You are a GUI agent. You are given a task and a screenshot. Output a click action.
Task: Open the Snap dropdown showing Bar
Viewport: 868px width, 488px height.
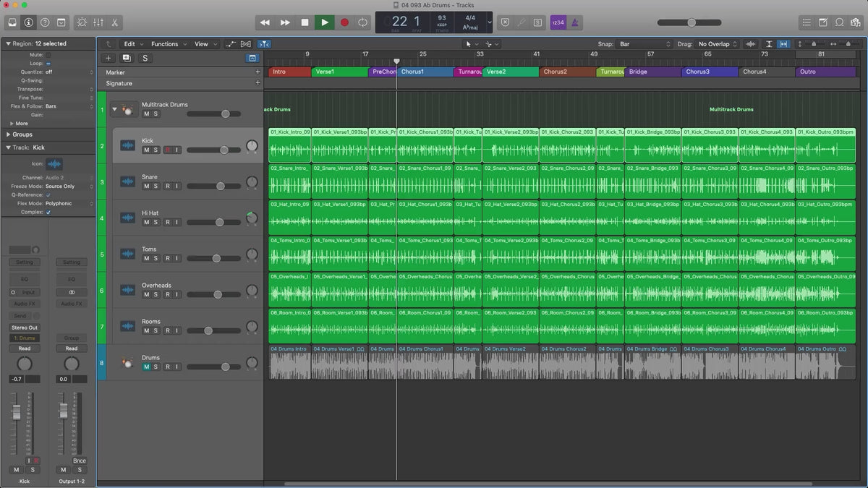point(645,44)
